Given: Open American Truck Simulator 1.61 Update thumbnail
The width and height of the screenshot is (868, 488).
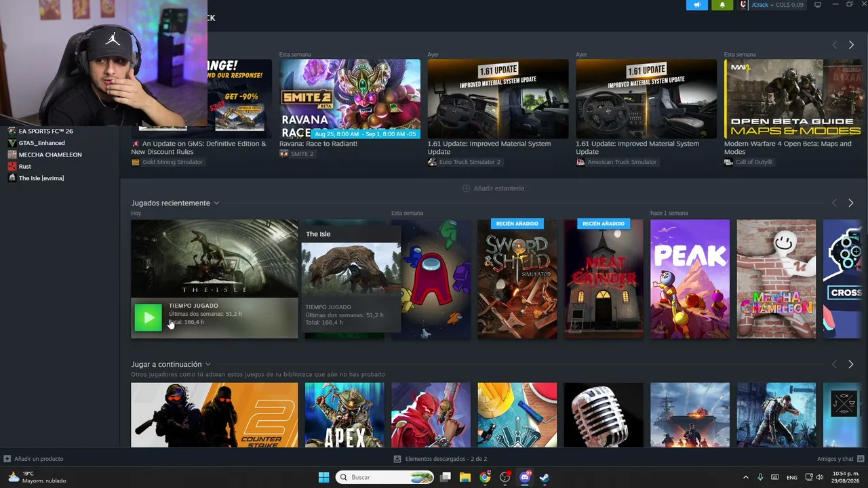Looking at the screenshot, I should point(646,99).
